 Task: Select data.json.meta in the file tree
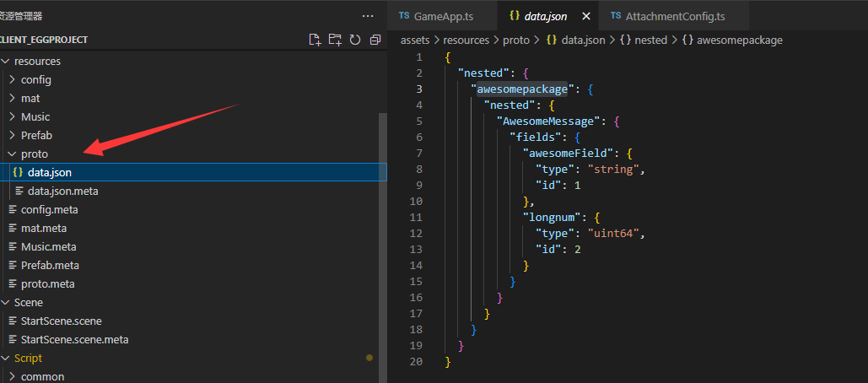62,191
